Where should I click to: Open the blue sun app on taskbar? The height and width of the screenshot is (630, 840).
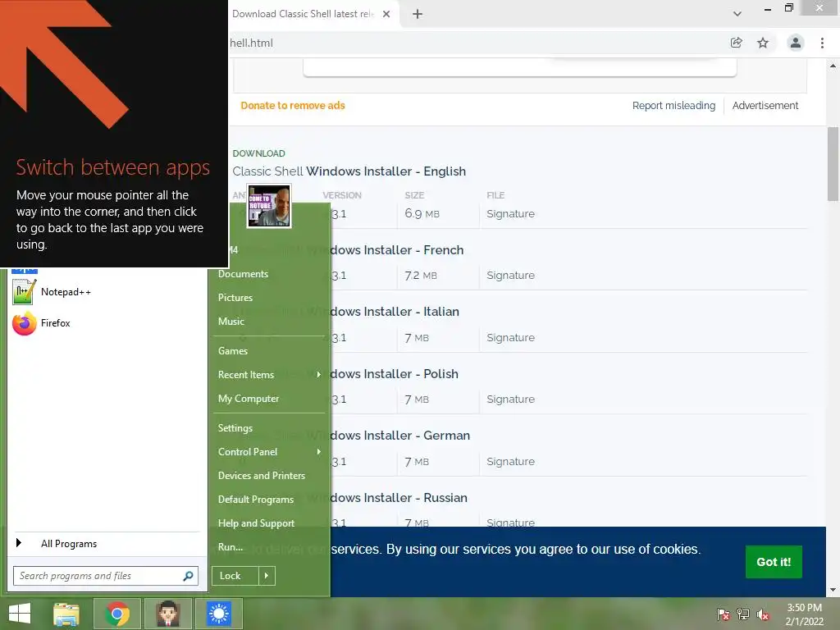tap(218, 614)
